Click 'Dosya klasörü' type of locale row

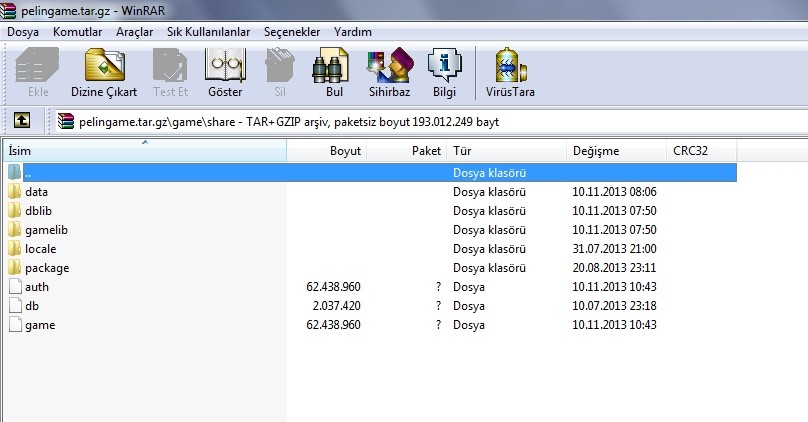pos(490,249)
